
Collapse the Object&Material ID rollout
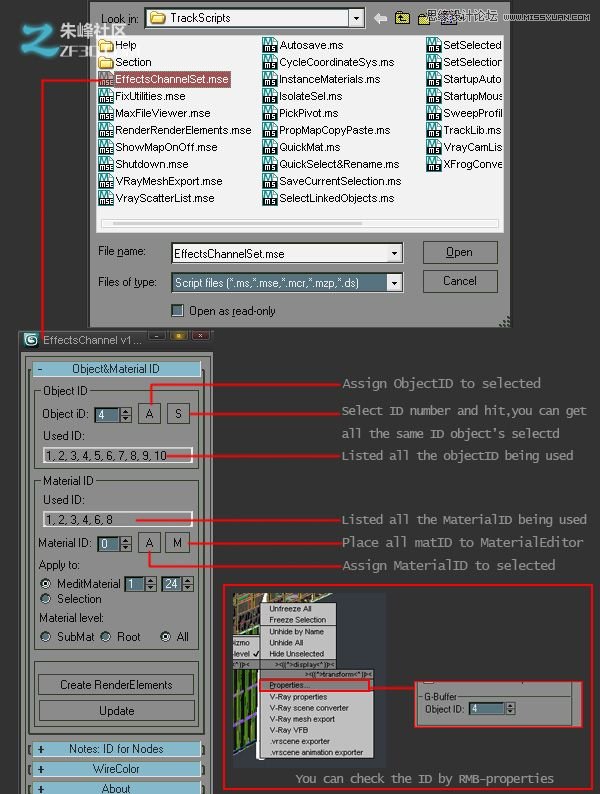tap(116, 369)
